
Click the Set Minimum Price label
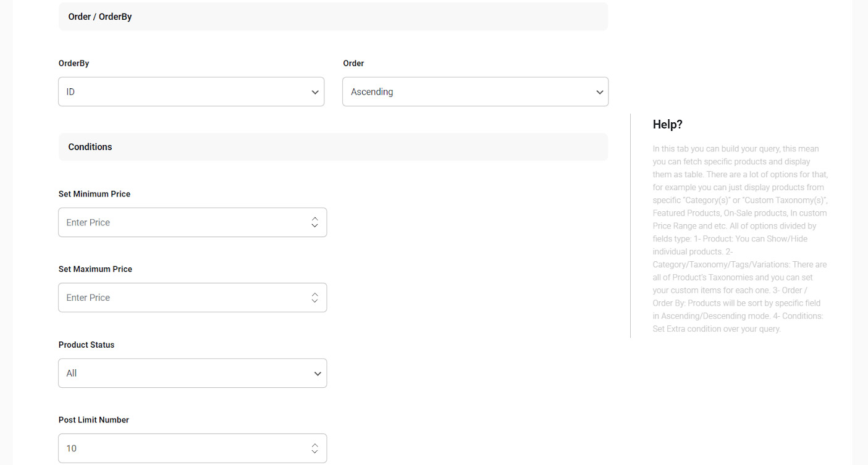pos(95,194)
